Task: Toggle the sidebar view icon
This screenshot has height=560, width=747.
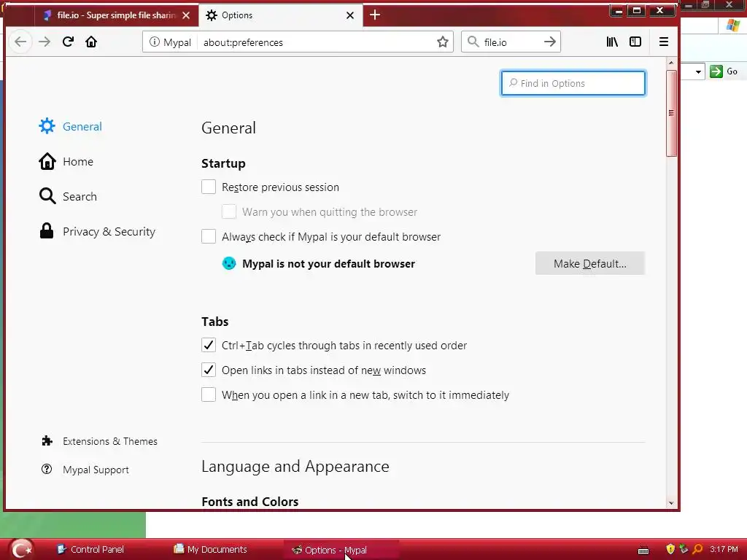Action: point(635,42)
